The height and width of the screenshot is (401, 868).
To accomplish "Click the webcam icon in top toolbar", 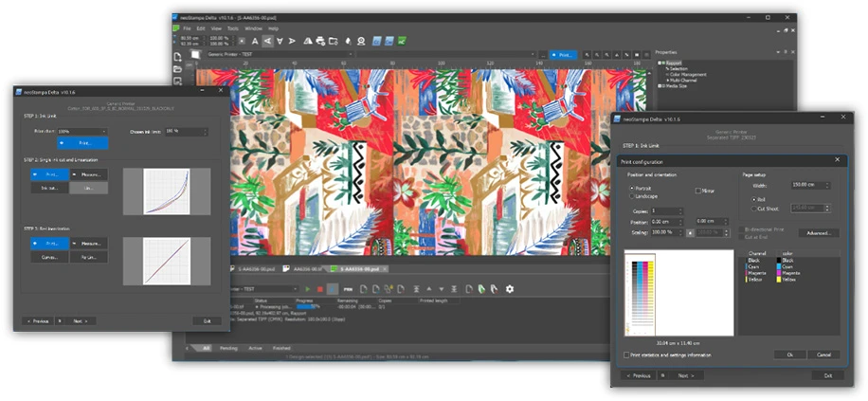I will tap(361, 41).
